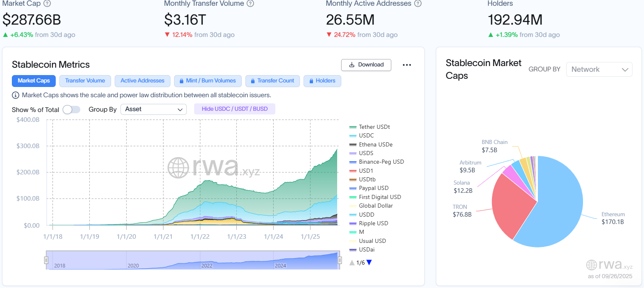Click the $400.0B y-axis label

[28, 120]
